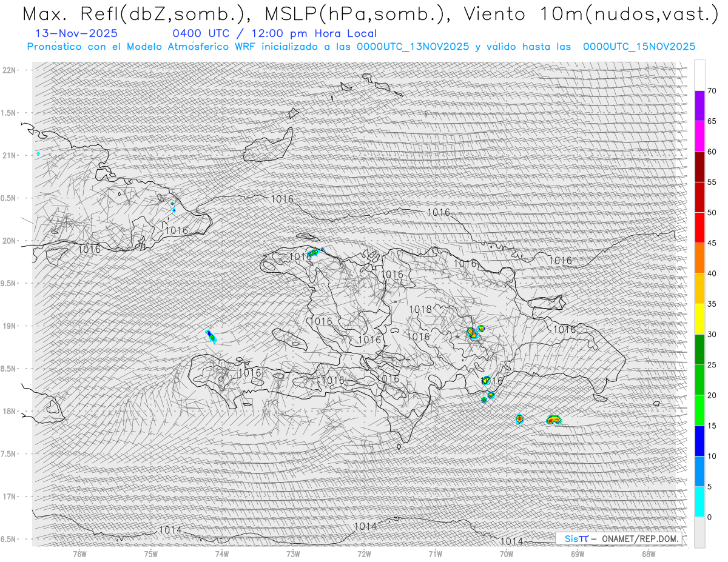Click the "22N" latitude label
Image resolution: width=728 pixels, height=562 pixels.
pos(8,70)
